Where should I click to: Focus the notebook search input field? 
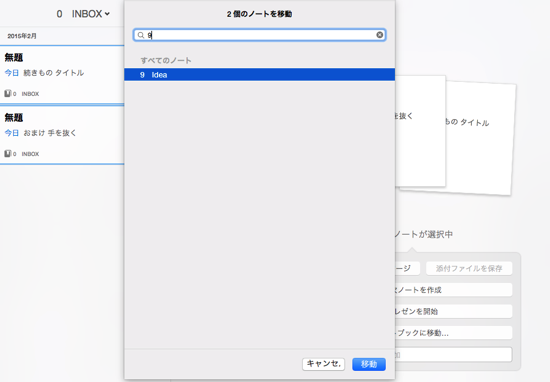(260, 35)
